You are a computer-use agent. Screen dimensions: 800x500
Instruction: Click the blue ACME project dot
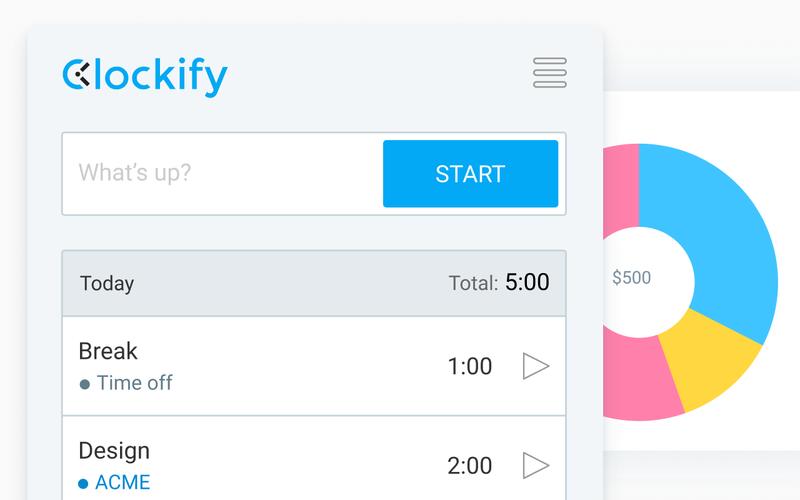coord(83,484)
